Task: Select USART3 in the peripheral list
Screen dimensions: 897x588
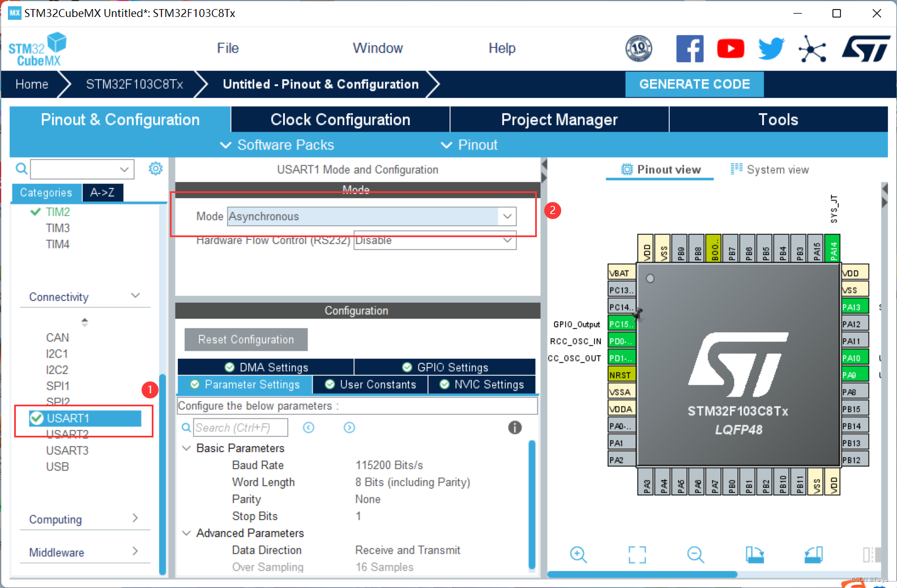Action: [x=67, y=450]
